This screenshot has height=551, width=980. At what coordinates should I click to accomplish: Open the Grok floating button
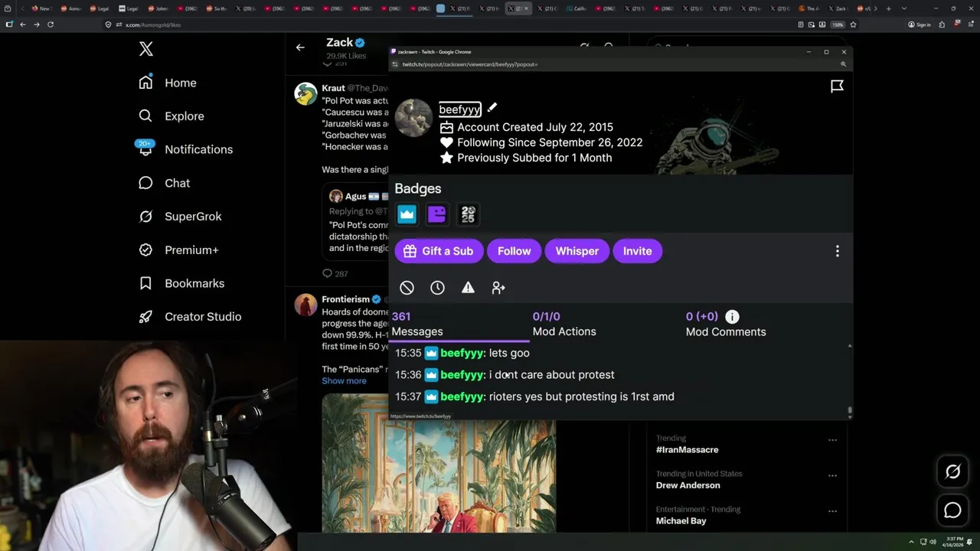click(x=952, y=472)
